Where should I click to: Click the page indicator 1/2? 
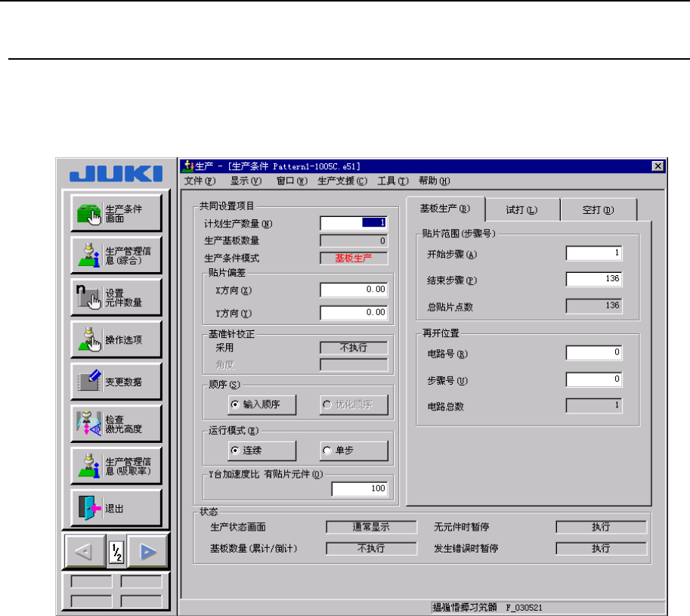116,552
